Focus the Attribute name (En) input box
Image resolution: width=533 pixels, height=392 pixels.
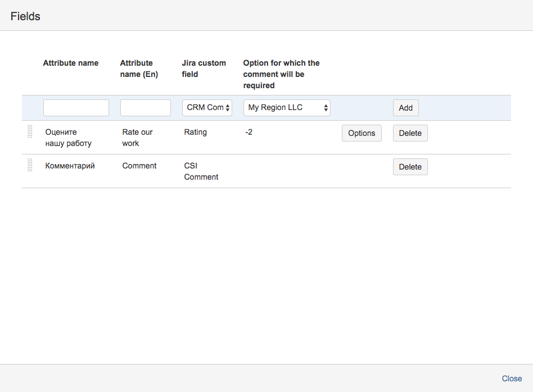point(145,108)
